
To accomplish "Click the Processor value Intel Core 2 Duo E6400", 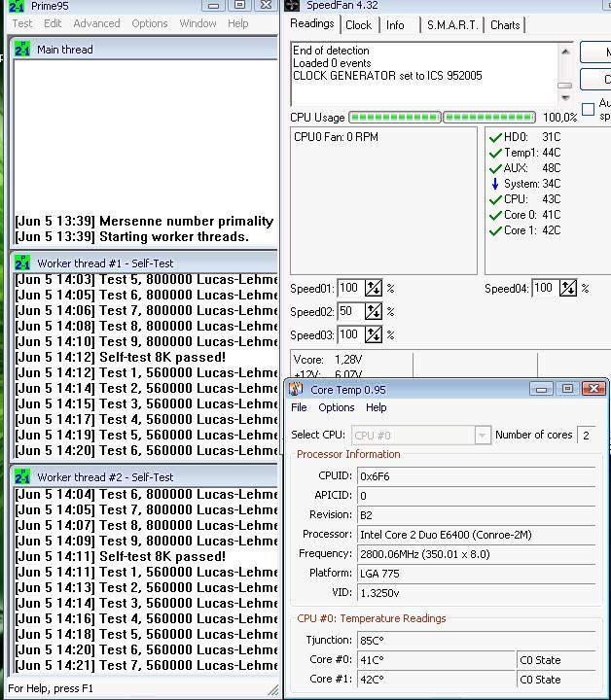I will pos(476,535).
